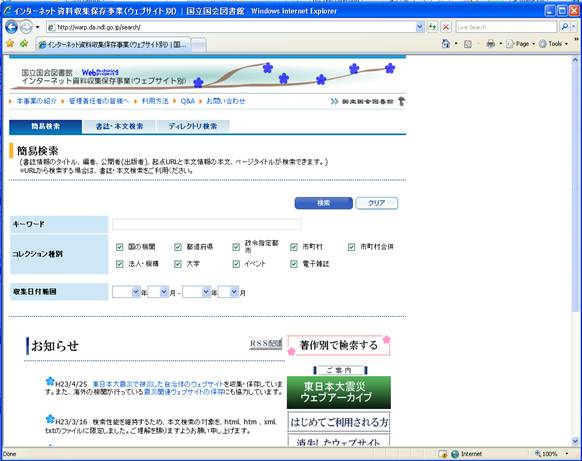Uncheck the 国の機関 checkbox

pyautogui.click(x=120, y=247)
